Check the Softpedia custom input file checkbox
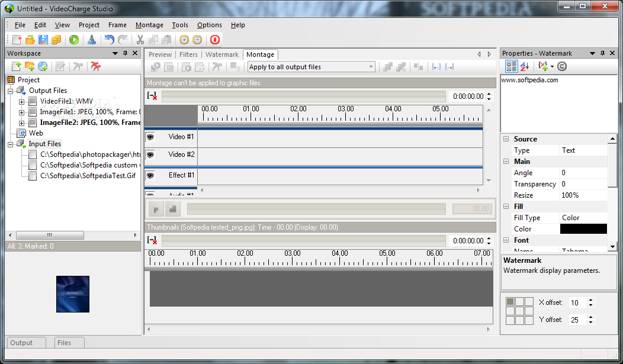The image size is (623, 364). (33, 165)
